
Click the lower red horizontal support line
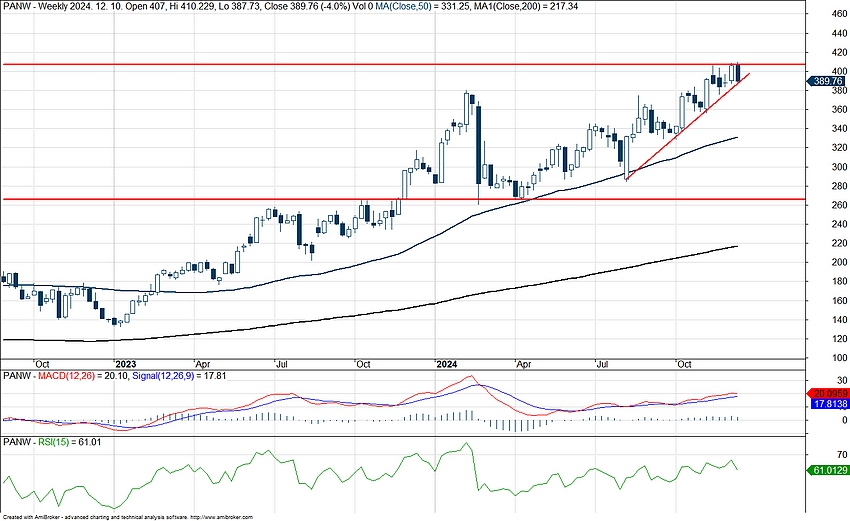point(403,199)
